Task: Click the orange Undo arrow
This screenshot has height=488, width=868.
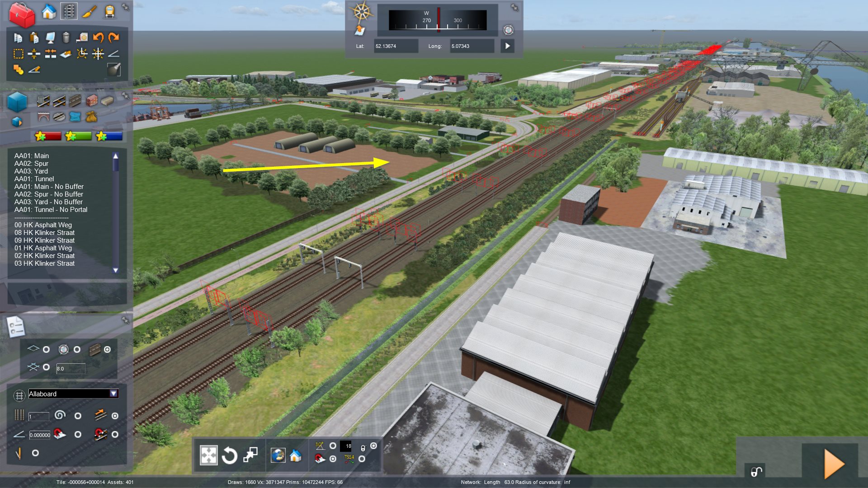Action: click(x=98, y=38)
